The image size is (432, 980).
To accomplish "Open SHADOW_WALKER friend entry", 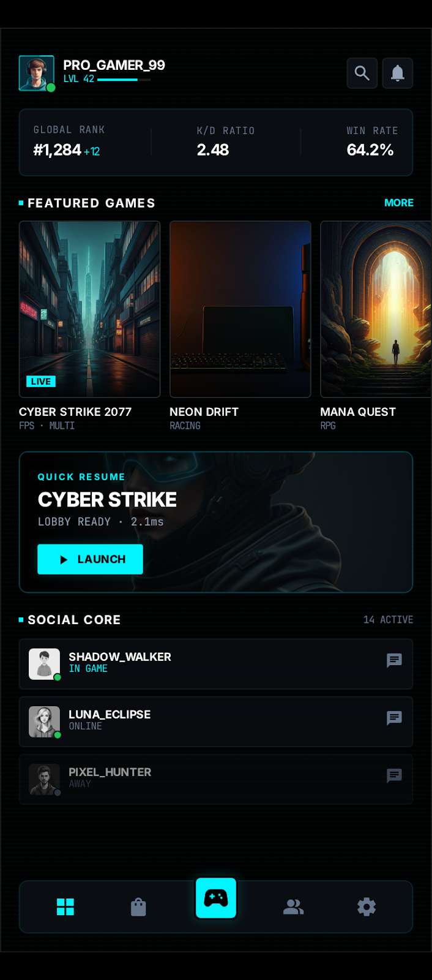I will click(x=216, y=664).
